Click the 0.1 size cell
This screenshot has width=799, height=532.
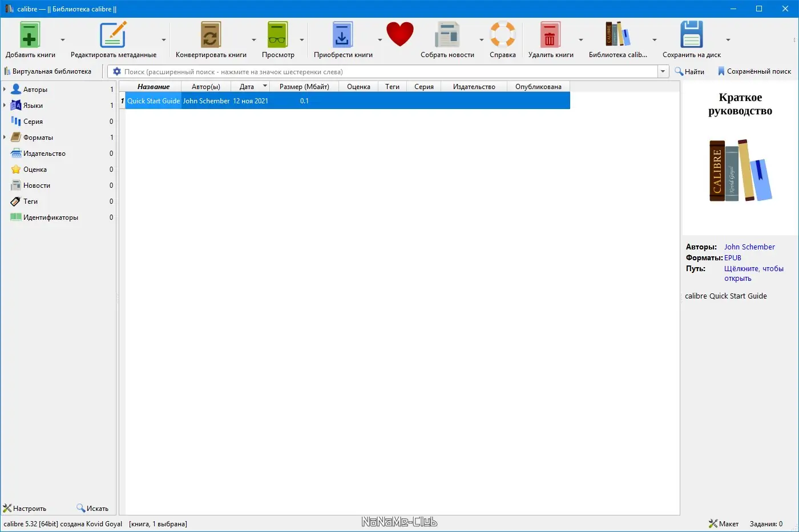pos(304,101)
